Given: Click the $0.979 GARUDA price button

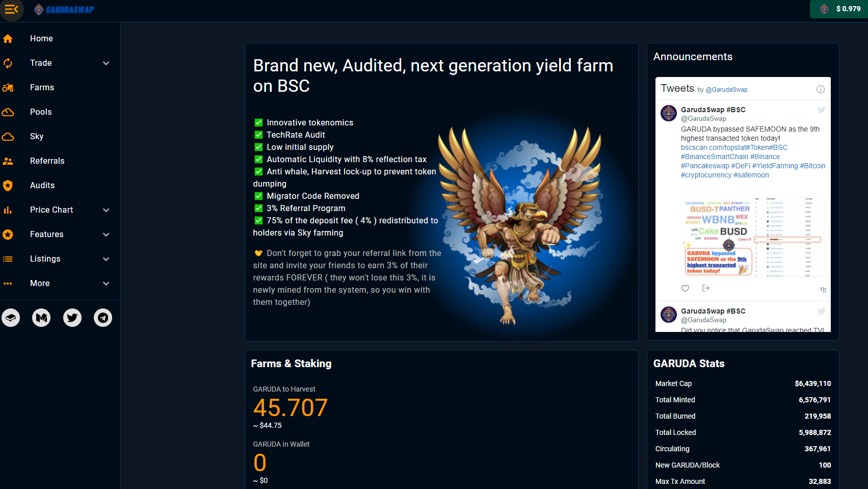Looking at the screenshot, I should coord(839,9).
